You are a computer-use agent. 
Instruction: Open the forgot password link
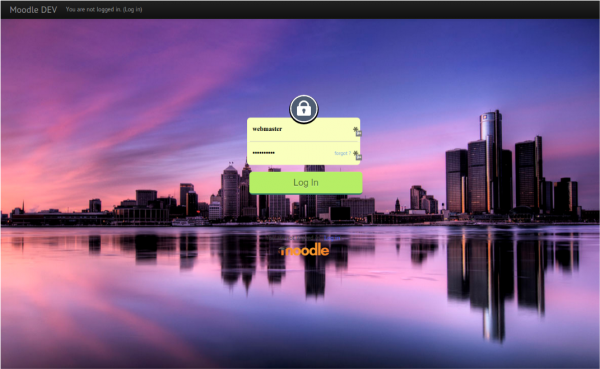[x=342, y=153]
